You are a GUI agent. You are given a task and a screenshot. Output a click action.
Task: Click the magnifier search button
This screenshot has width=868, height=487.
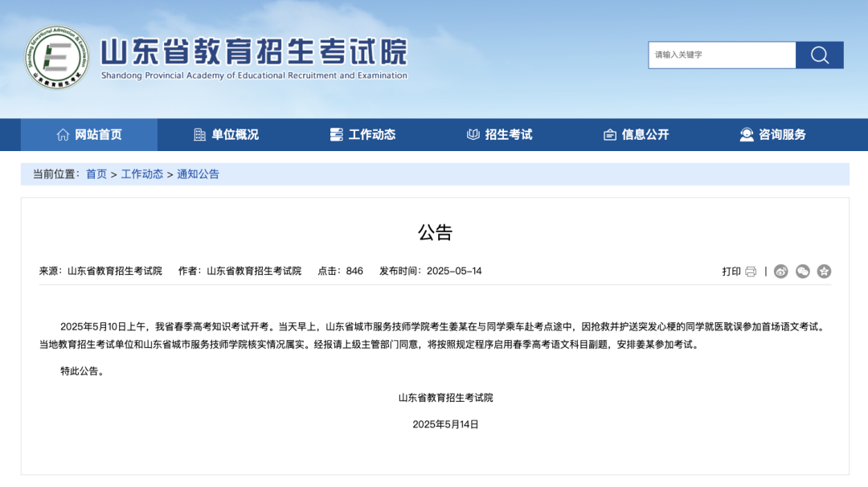pos(819,55)
